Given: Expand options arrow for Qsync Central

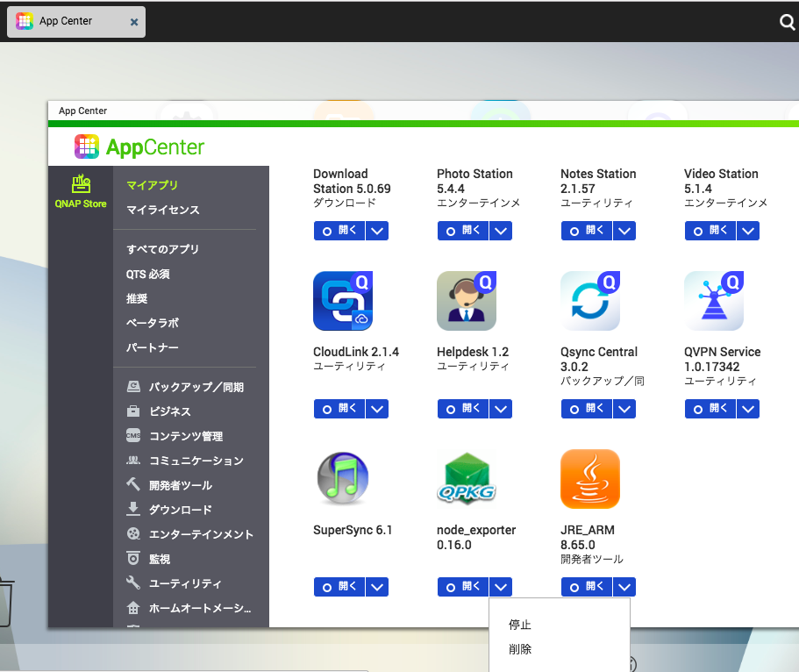Looking at the screenshot, I should point(624,409).
